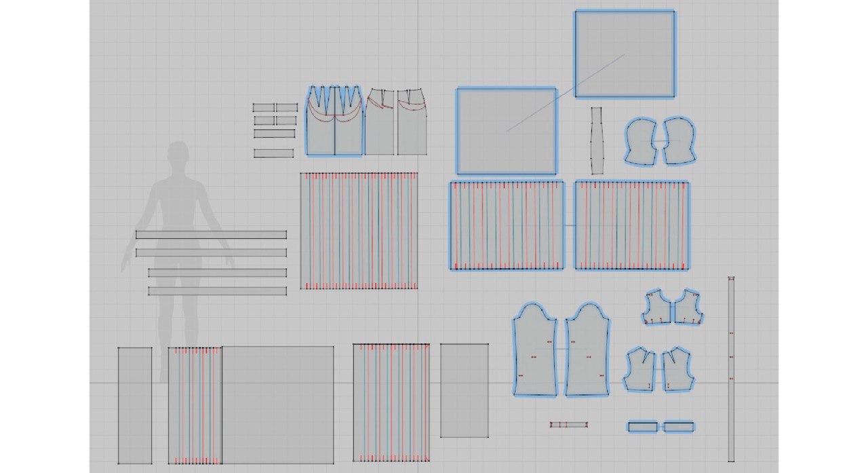Select the third long horizontal strip over avatar

218,273
